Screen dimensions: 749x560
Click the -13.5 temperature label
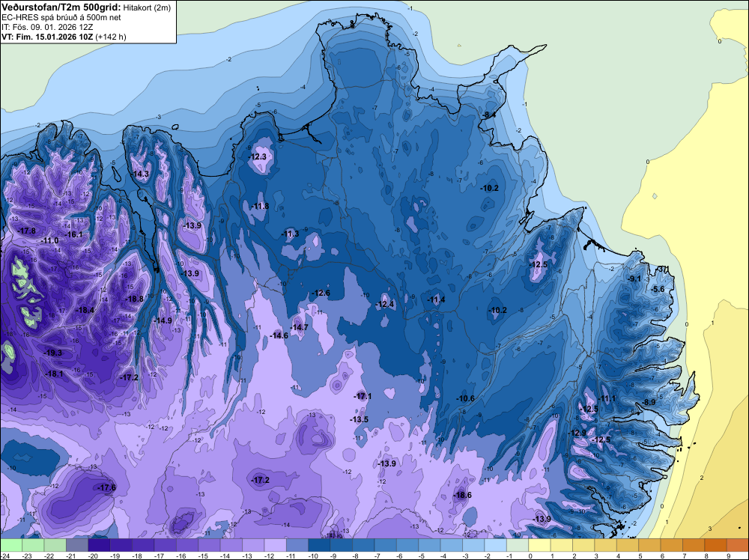[359, 419]
